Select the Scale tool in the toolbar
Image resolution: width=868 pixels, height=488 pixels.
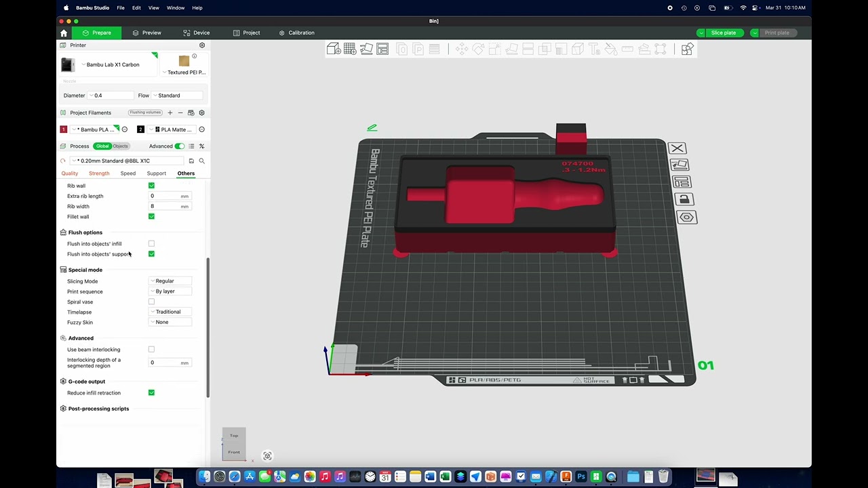495,49
